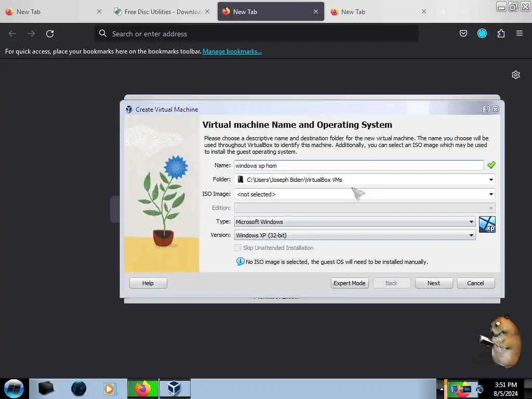The width and height of the screenshot is (532, 399).
Task: Click the disabled Edition dropdown
Action: pos(364,208)
